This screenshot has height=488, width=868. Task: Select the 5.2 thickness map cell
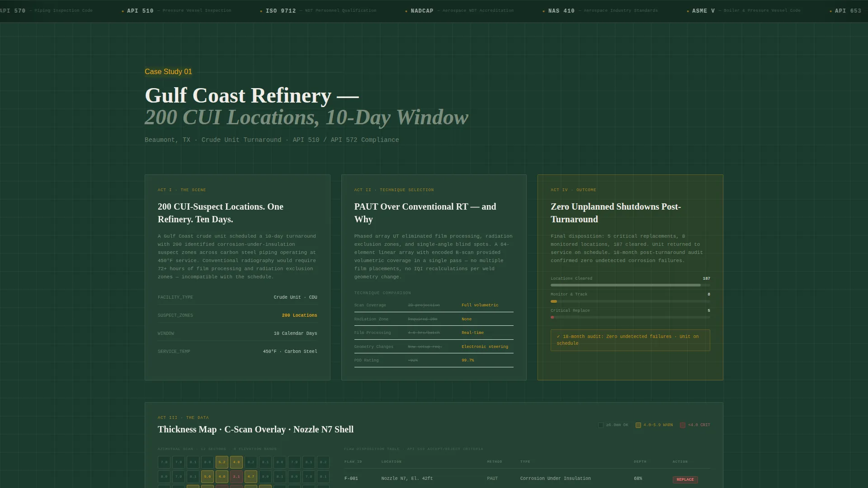(222, 462)
